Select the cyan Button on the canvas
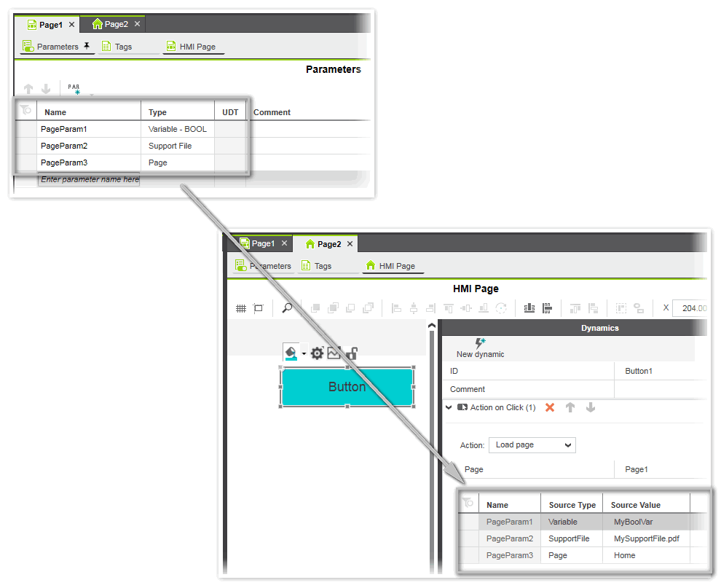The image size is (721, 588). [x=347, y=387]
